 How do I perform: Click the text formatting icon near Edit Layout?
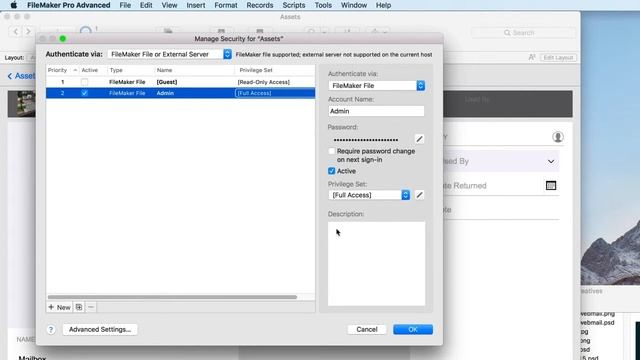[532, 58]
